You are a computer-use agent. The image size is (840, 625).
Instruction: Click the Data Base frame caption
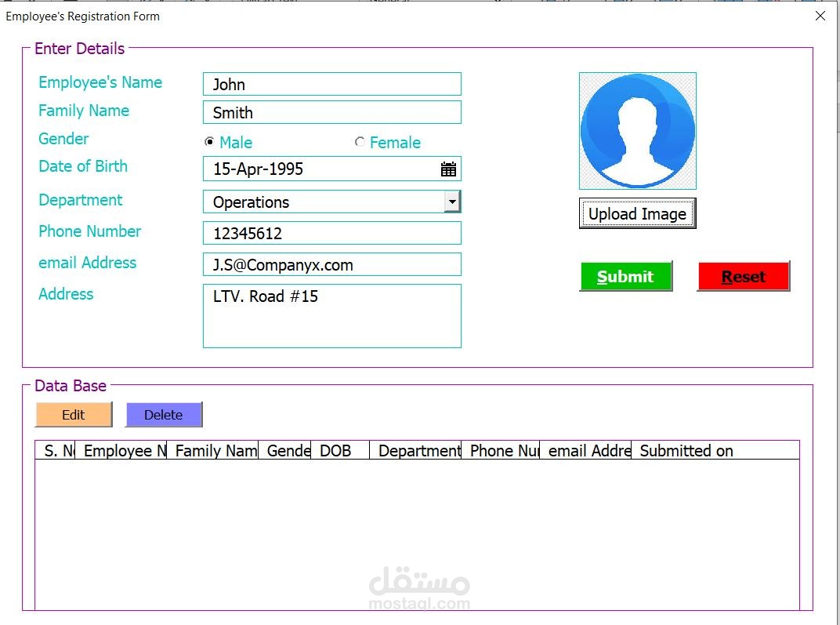coord(71,386)
